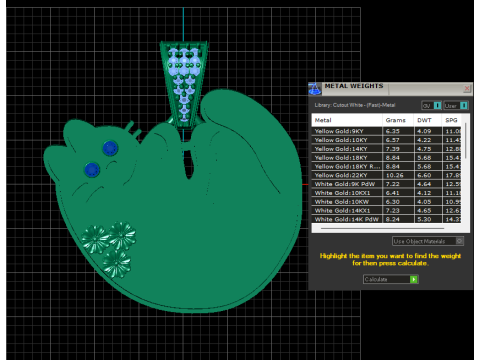This screenshot has height=360, width=480.
Task: Select the Yellow Gold:22KY row
Action: click(387, 175)
